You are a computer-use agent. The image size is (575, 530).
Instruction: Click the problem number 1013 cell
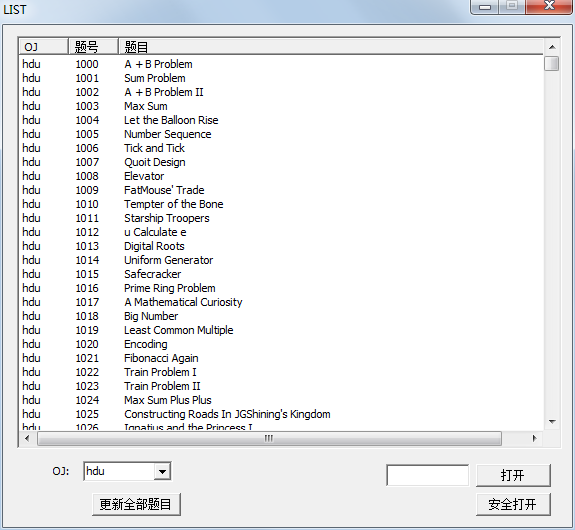coord(87,246)
